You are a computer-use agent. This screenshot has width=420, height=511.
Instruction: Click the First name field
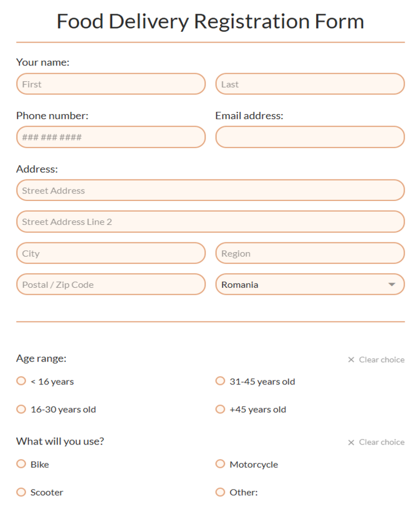click(x=111, y=84)
